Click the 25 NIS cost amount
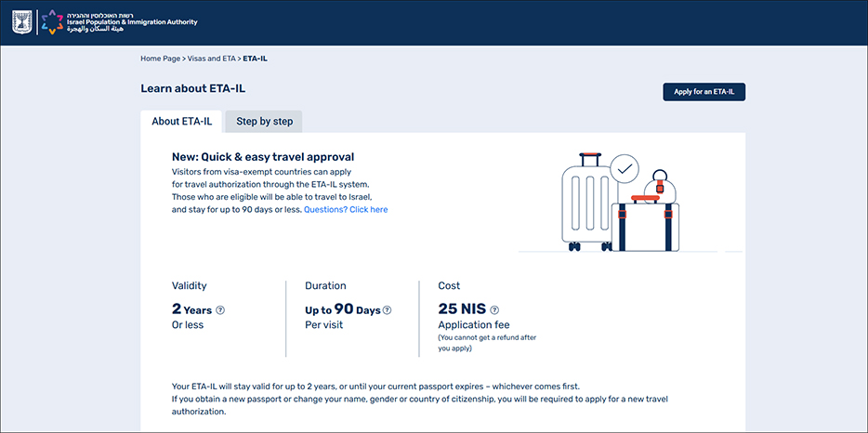This screenshot has height=433, width=868. coord(462,309)
